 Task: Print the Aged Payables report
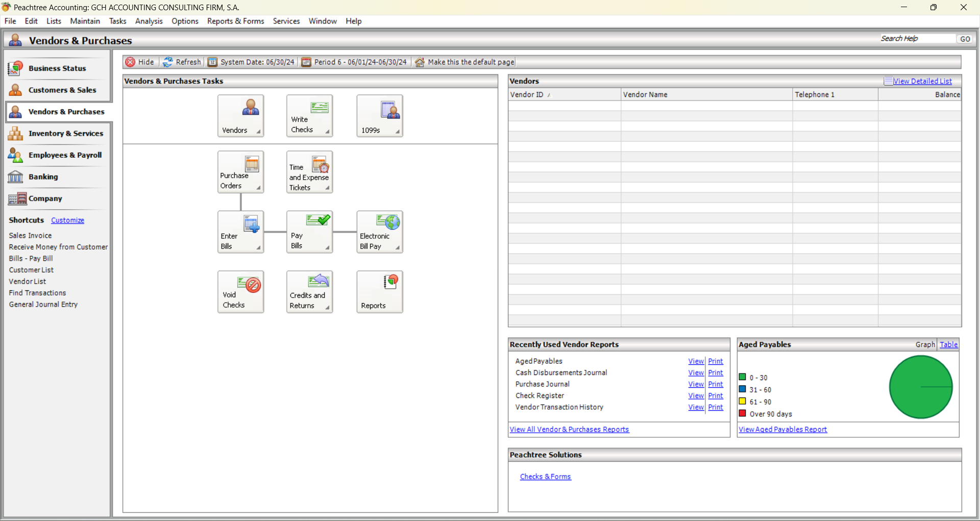point(715,361)
